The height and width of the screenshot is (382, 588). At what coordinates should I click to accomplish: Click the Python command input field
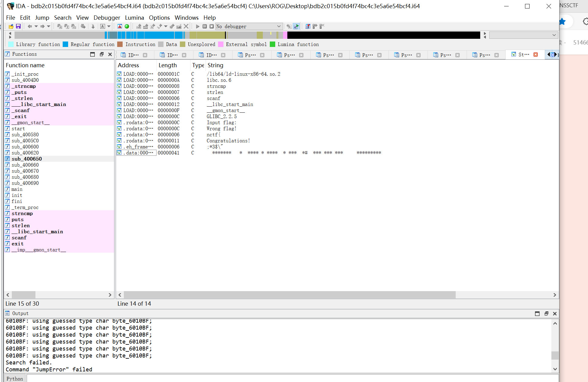292,378
